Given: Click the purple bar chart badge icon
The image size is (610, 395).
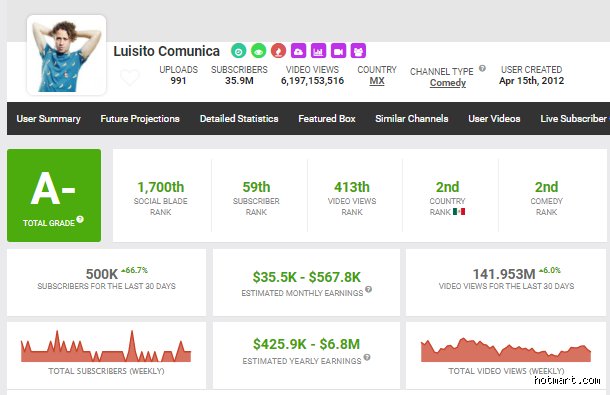Looking at the screenshot, I should (318, 51).
